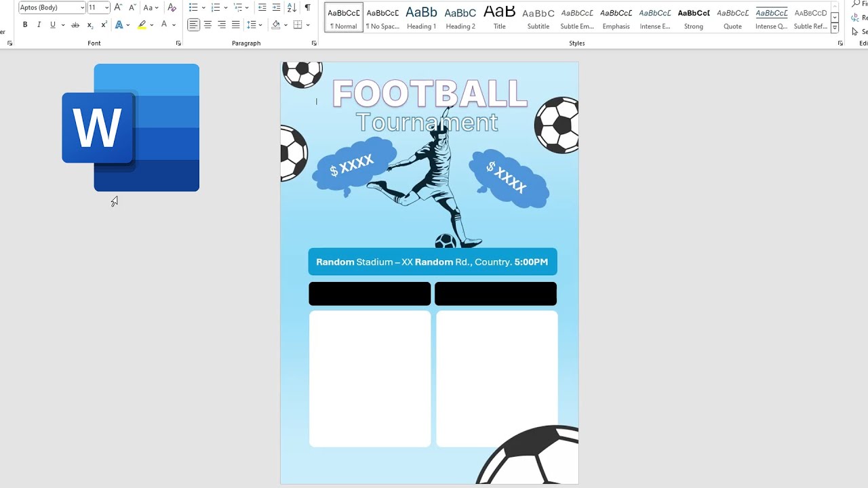Click FOOTBALL heading in document
Image resolution: width=868 pixels, height=488 pixels.
430,94
